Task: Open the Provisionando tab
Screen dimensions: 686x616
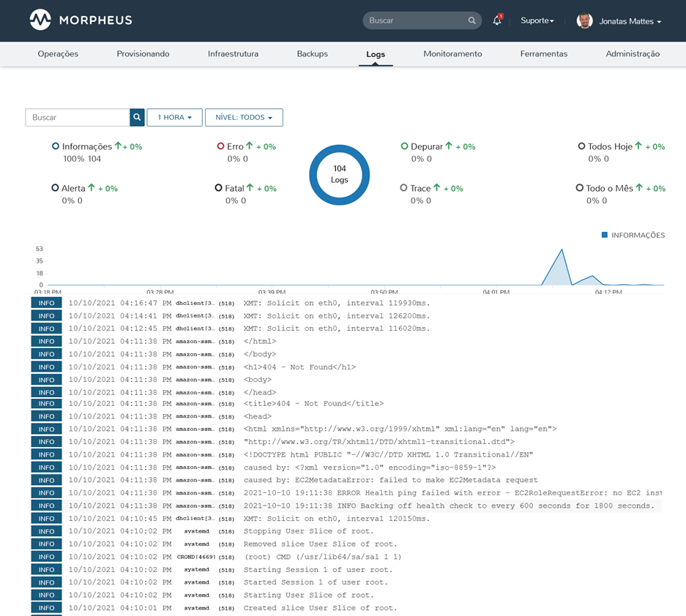Action: tap(143, 54)
